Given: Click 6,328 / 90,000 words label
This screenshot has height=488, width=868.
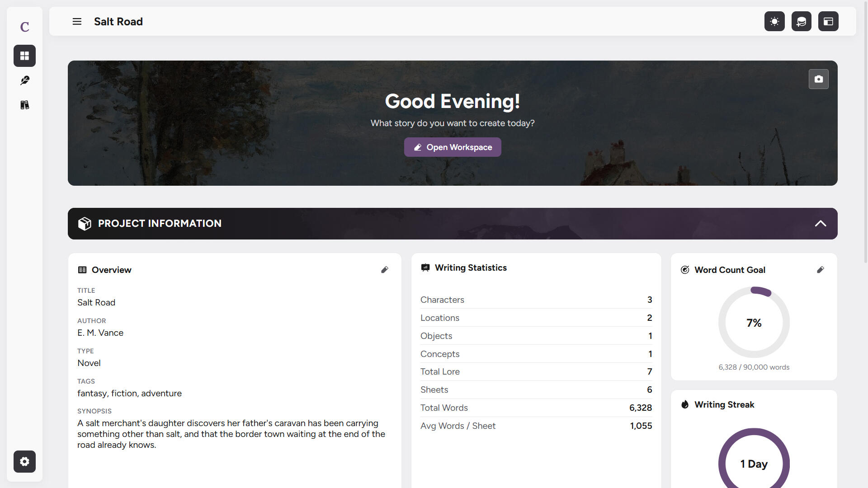Looking at the screenshot, I should click(x=754, y=367).
